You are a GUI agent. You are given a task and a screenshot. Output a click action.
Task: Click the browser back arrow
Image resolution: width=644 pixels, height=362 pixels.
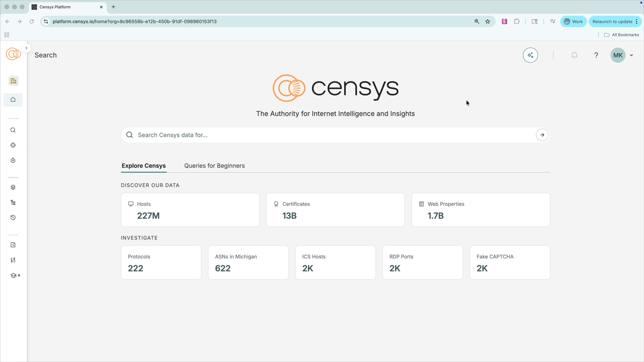click(x=8, y=22)
